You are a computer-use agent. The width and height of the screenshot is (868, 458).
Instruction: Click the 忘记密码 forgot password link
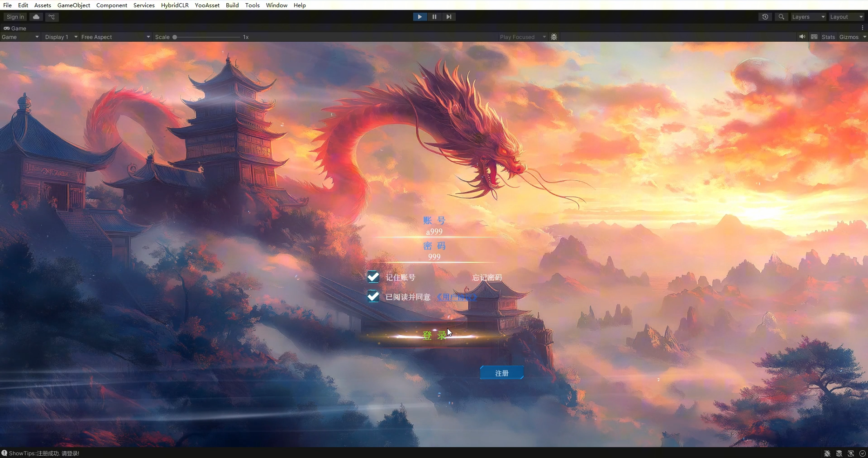[x=487, y=277]
